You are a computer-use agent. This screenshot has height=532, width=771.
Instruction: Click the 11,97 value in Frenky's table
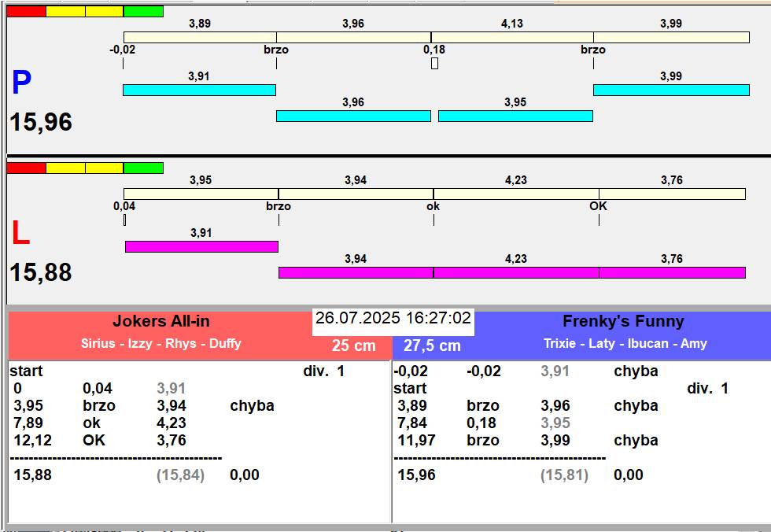[416, 440]
